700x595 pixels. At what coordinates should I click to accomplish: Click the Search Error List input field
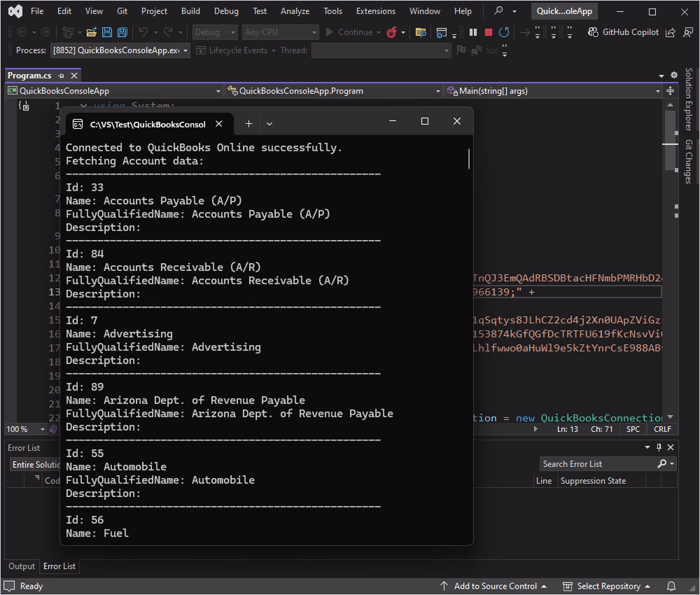pyautogui.click(x=597, y=464)
